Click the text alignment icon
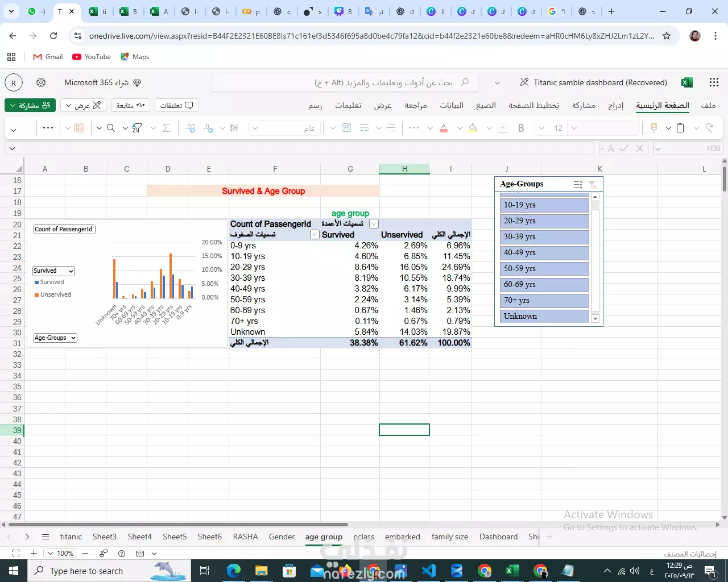This screenshot has width=728, height=582. (391, 128)
